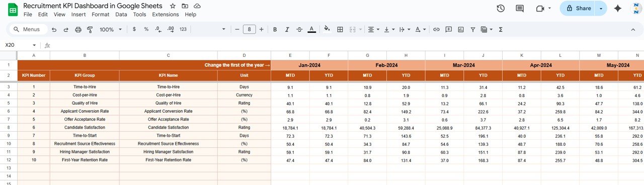Undo the last action
The width and height of the screenshot is (644, 185).
point(54,30)
